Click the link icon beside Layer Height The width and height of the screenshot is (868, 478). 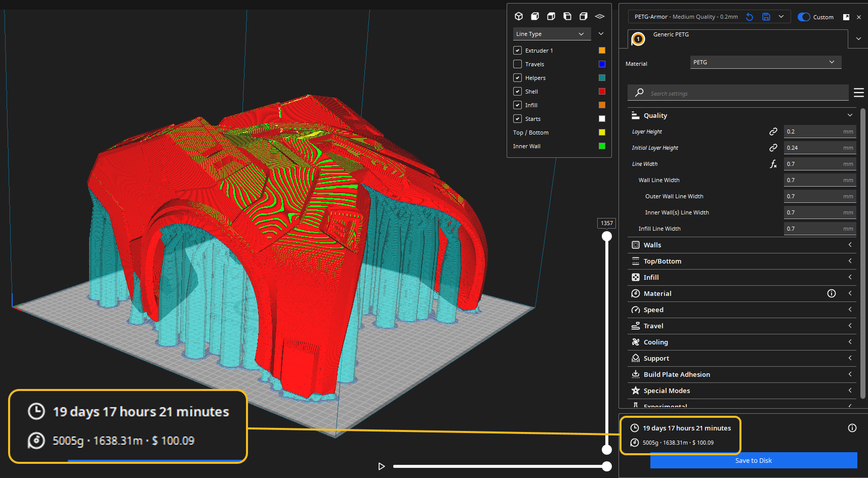(x=773, y=132)
